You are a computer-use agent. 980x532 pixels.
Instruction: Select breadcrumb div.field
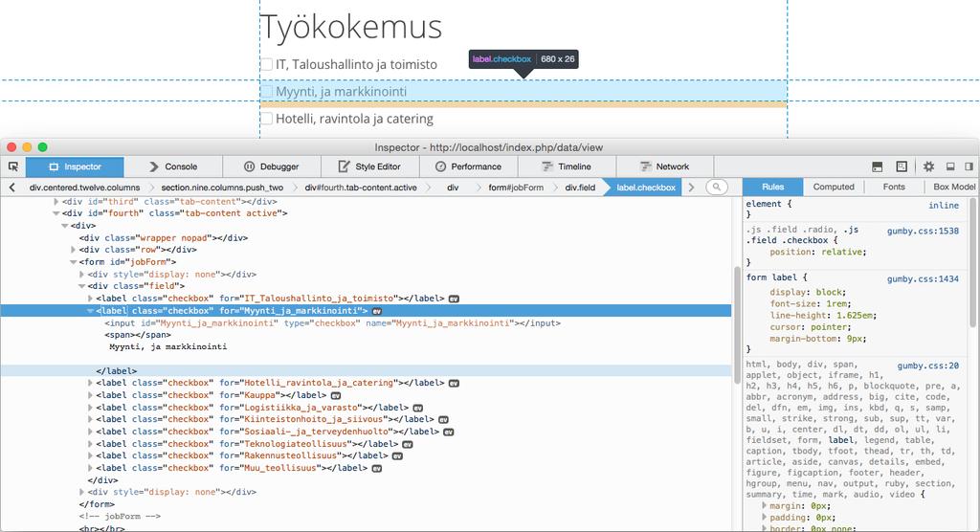tap(580, 188)
